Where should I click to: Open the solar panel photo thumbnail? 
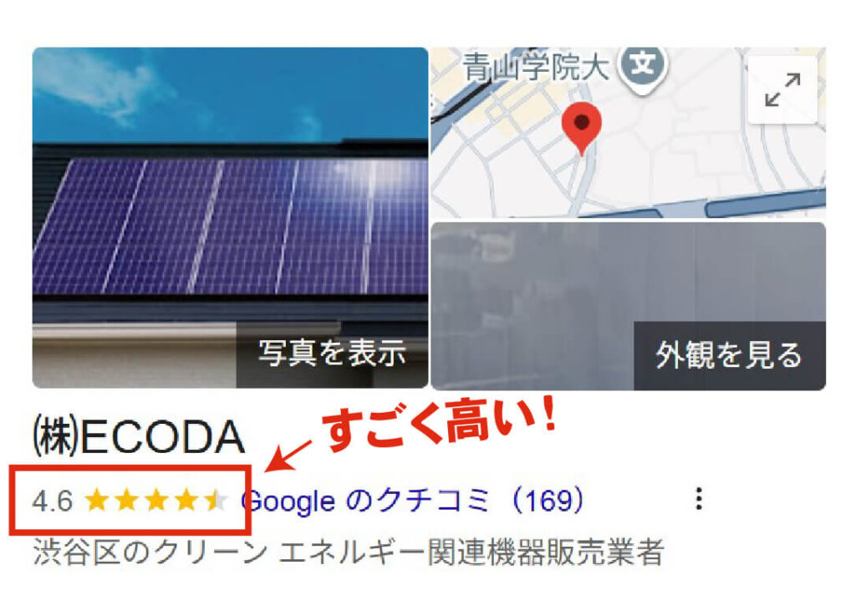tap(231, 217)
